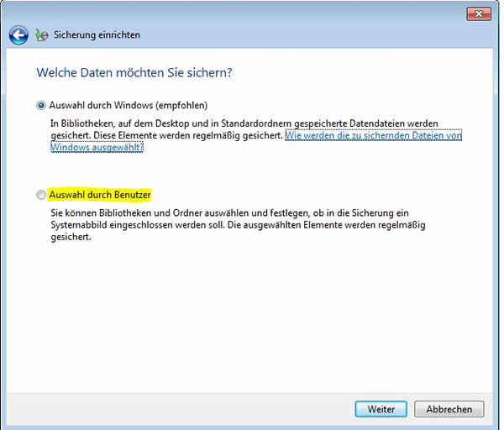This screenshot has height=430, width=504.
Task: Cancel the wizard with Abbrechen
Action: (449, 409)
